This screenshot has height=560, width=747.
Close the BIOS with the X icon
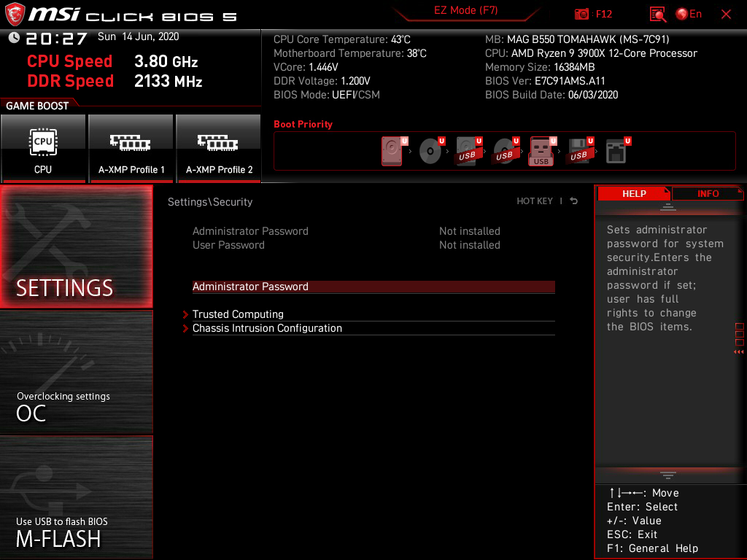[x=726, y=15]
